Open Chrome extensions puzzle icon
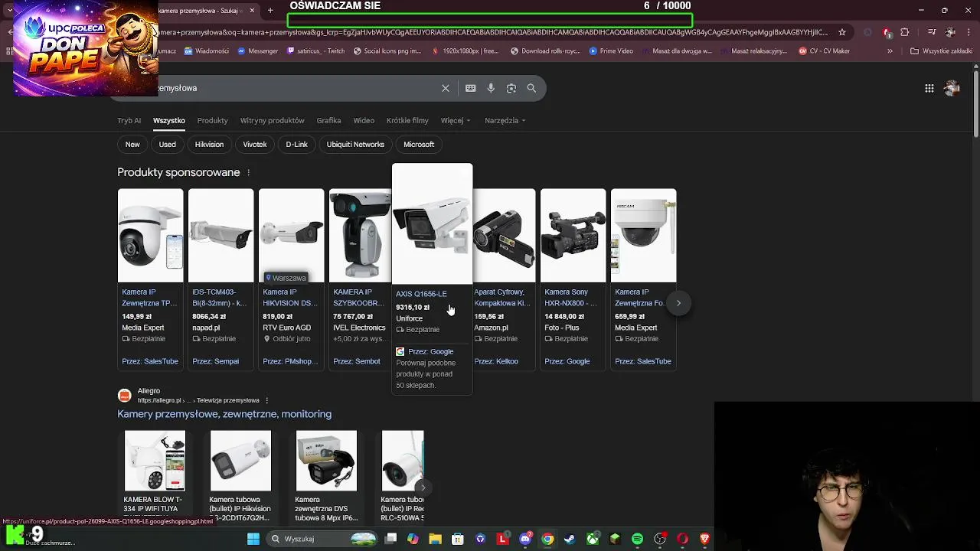 (905, 32)
